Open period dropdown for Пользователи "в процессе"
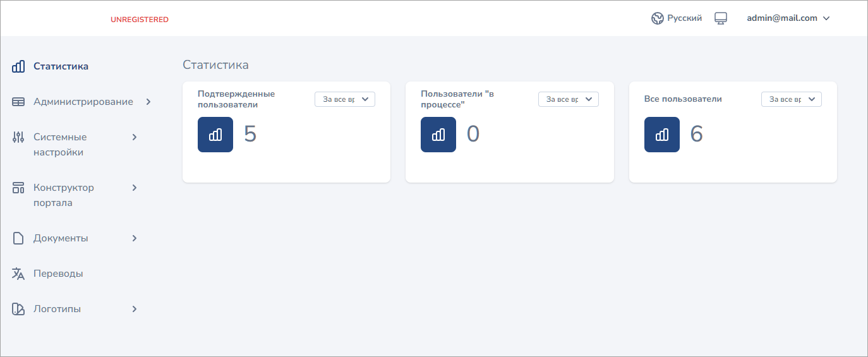This screenshot has width=868, height=357. (568, 99)
